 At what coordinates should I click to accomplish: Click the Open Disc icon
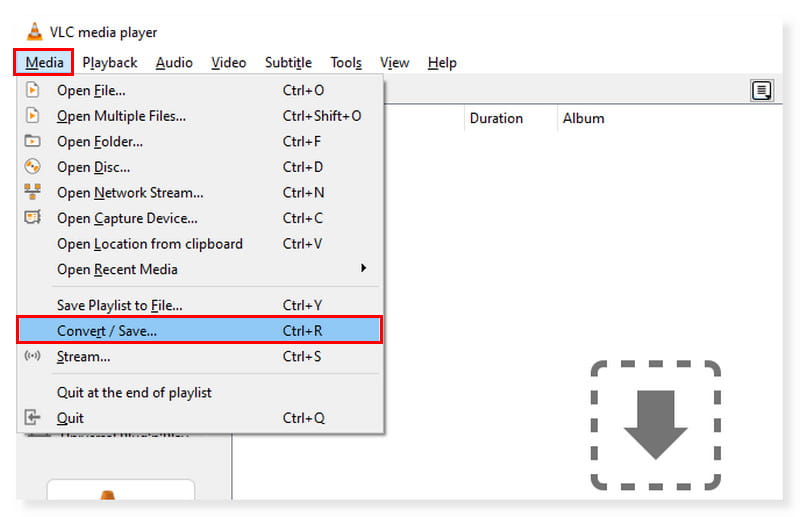point(32,166)
